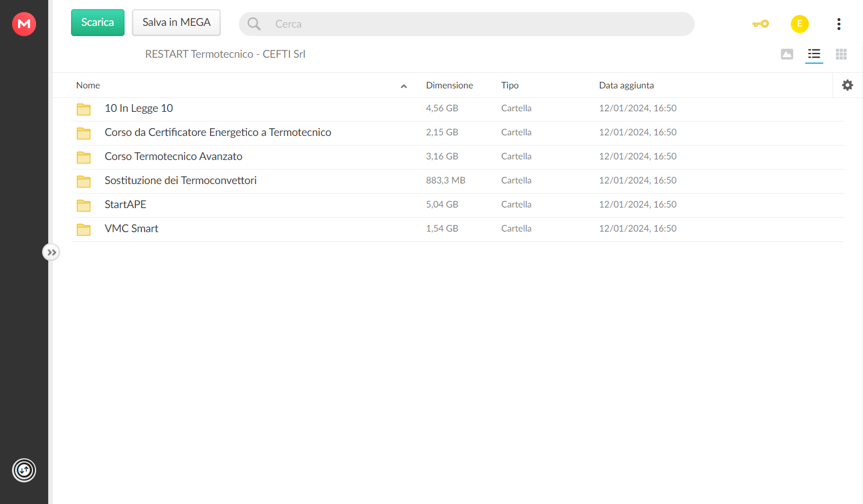Click date added in 10 In Legge 10 row
Viewport: 863px width, 504px height.
tap(638, 108)
